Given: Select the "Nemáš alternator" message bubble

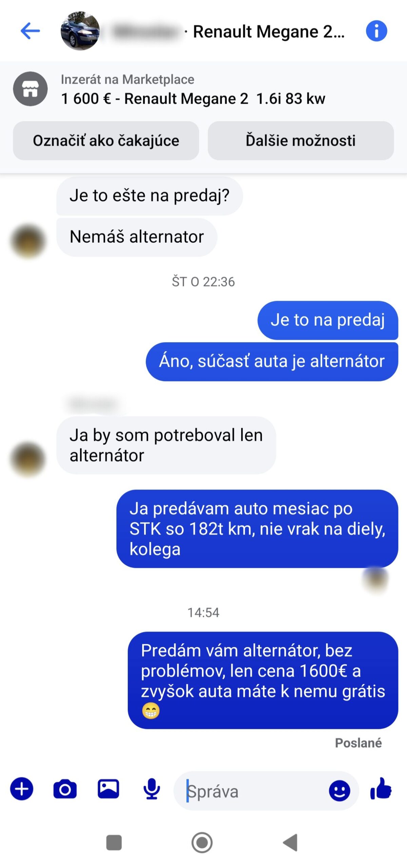Looking at the screenshot, I should pyautogui.click(x=137, y=237).
